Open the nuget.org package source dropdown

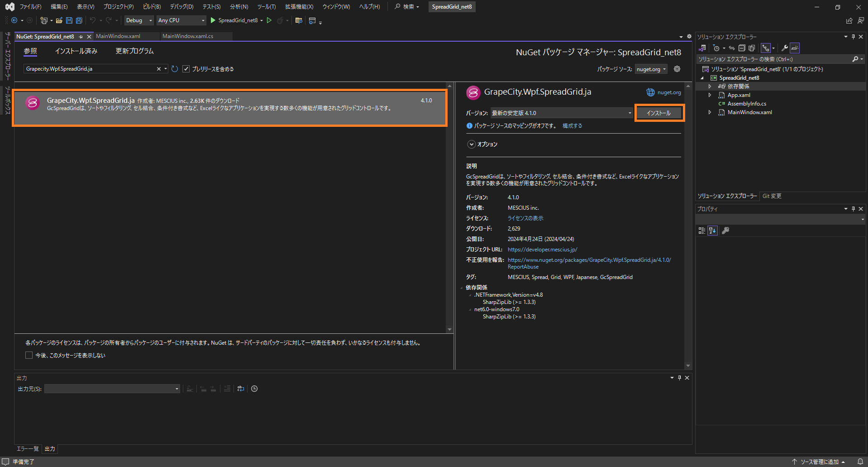tap(651, 69)
